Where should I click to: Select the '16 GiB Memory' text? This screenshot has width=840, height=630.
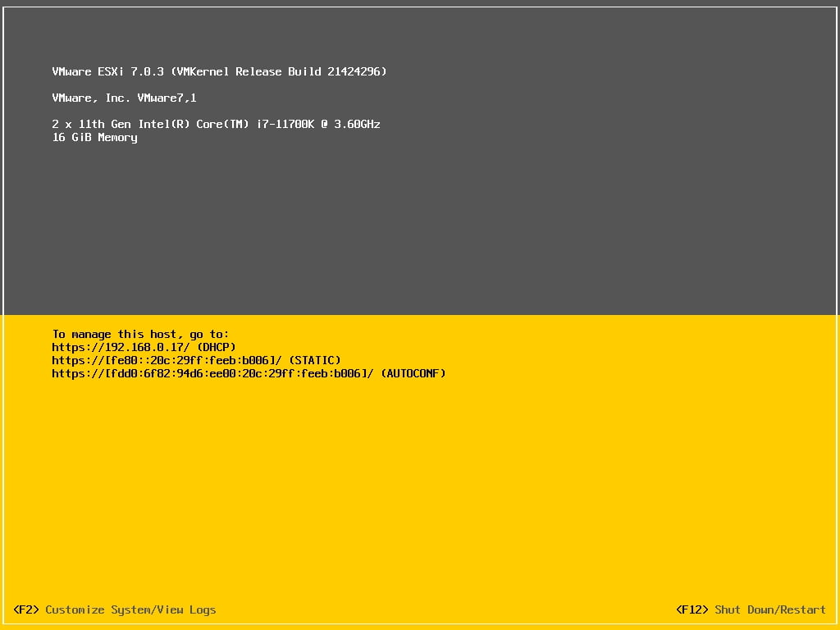coord(95,138)
